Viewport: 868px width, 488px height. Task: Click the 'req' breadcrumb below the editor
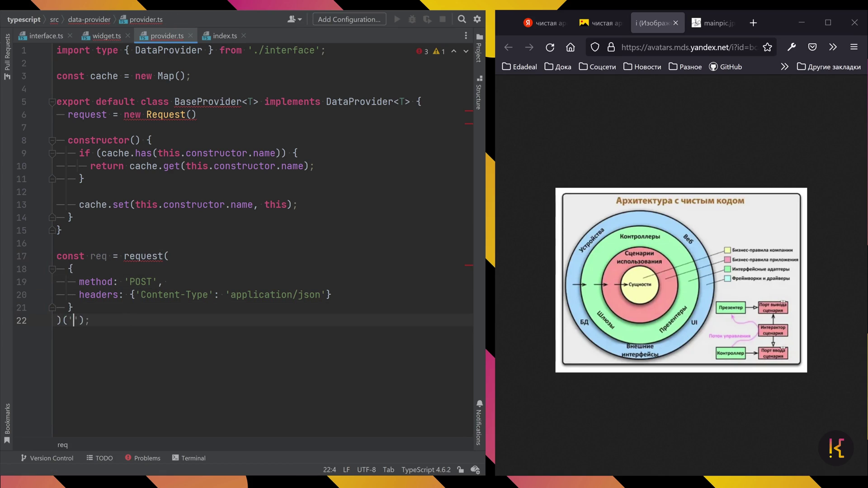62,445
